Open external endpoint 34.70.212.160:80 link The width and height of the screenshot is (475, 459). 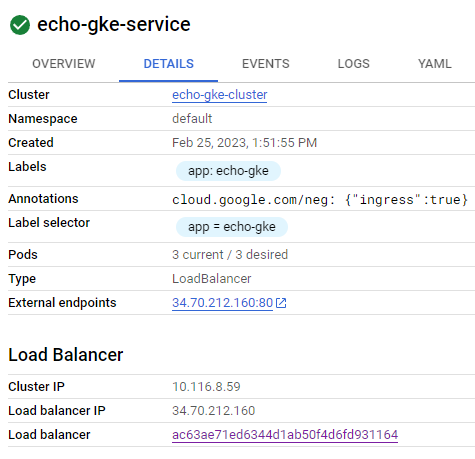(x=222, y=303)
